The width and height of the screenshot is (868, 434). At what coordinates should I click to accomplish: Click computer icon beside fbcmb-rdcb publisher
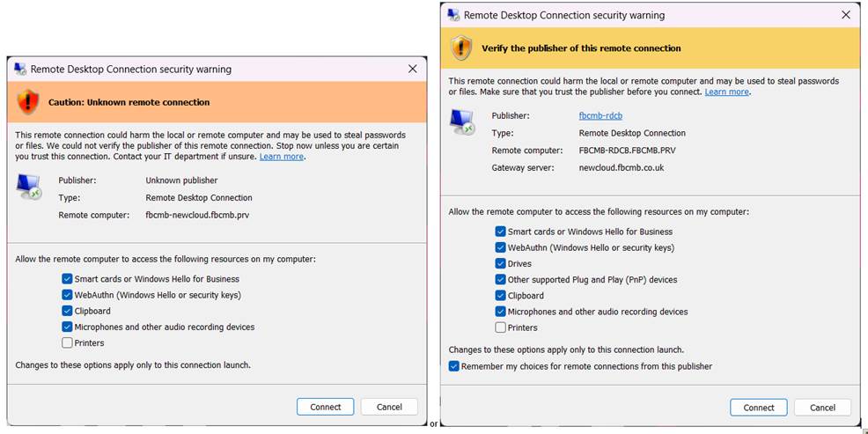pyautogui.click(x=461, y=121)
